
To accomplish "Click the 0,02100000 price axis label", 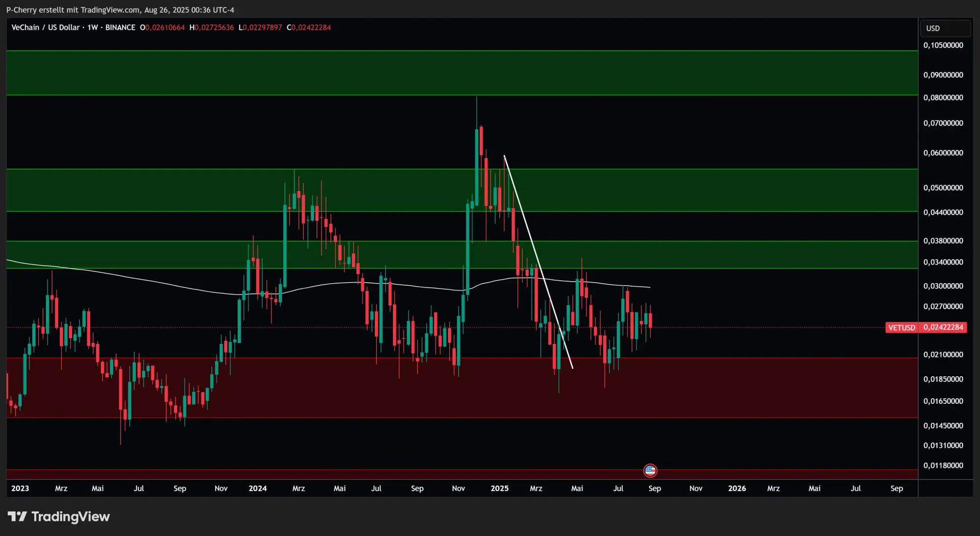I will click(x=943, y=354).
